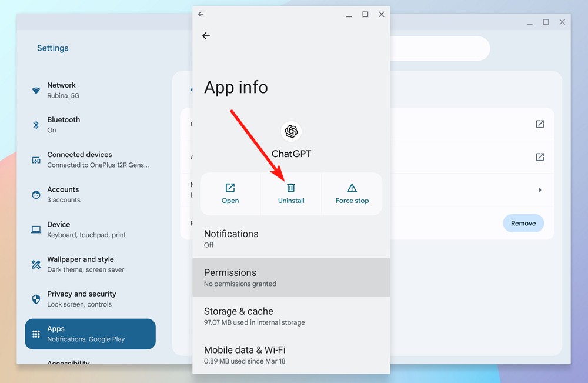
Task: Launch ChatGPT via the Open button
Action: (x=230, y=194)
